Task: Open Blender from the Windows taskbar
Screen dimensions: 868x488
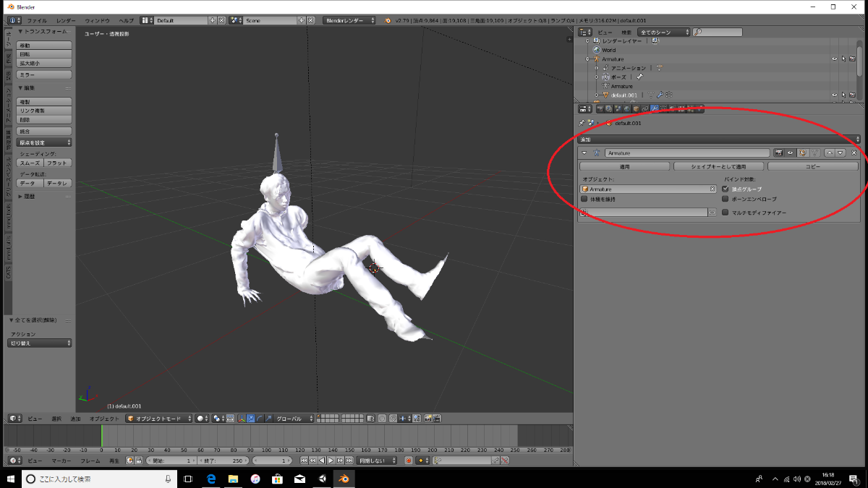Action: coord(344,479)
